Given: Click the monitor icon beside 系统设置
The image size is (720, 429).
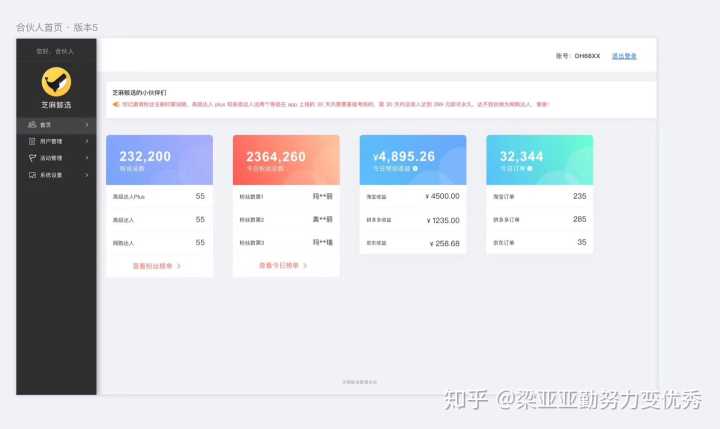Looking at the screenshot, I should (32, 175).
